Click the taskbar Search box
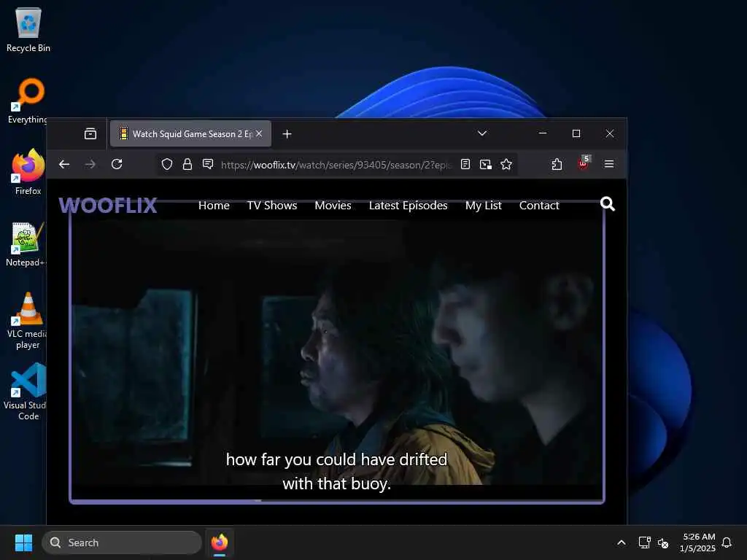This screenshot has width=747, height=560. point(122,542)
